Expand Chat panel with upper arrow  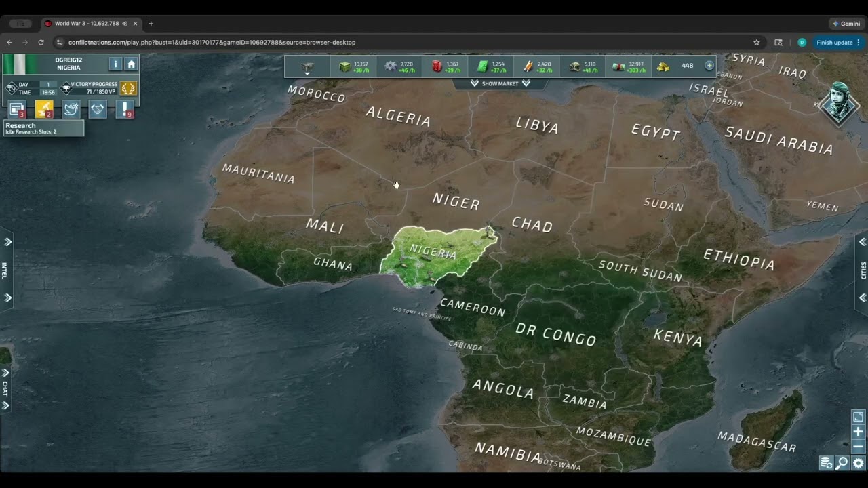point(5,373)
